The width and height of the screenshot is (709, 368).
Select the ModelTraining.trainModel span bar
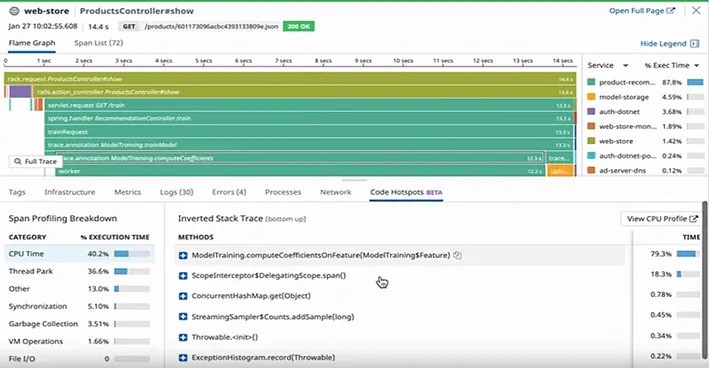coord(309,145)
